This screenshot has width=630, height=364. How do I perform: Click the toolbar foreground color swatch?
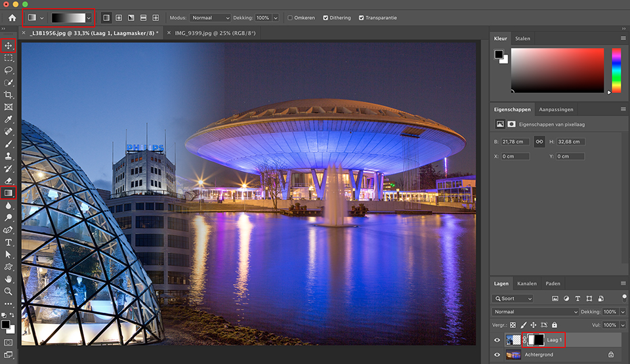tap(6, 325)
